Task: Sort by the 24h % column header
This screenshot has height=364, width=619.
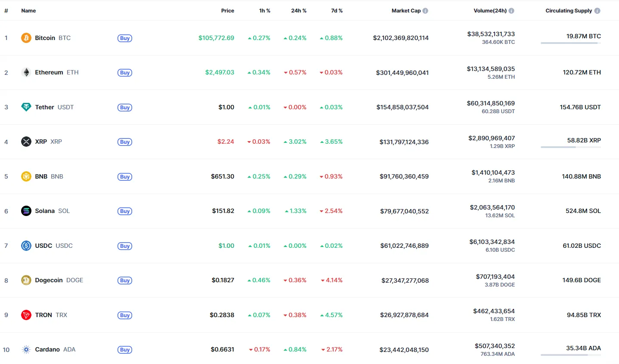Action: click(x=298, y=11)
